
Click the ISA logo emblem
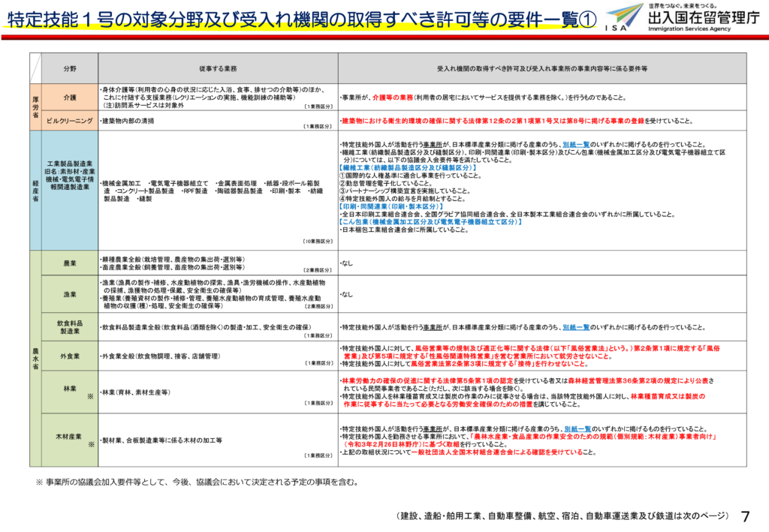point(624,17)
